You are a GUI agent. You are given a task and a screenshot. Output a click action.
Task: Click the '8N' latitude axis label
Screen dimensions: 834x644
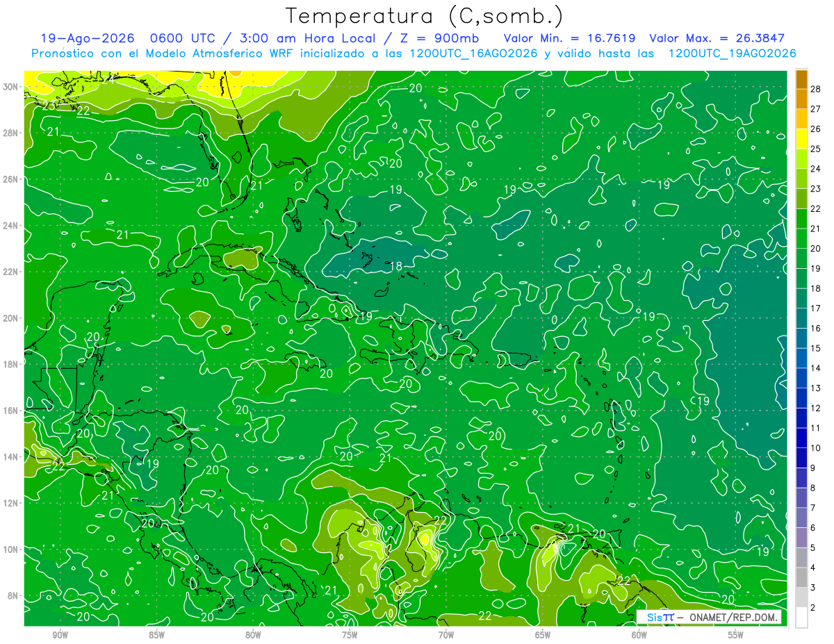coord(13,595)
